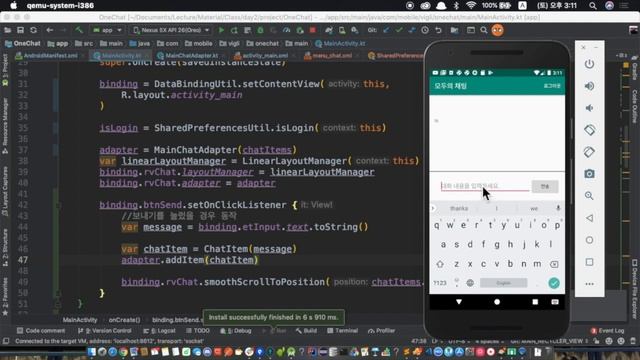Click the Save All toolbar icon
This screenshot has height=360, width=640.
20,30
